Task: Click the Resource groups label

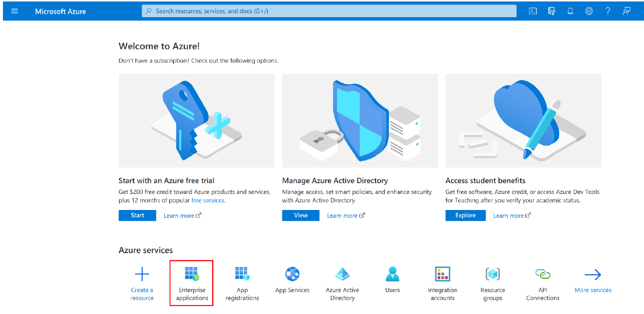Action: (x=493, y=294)
